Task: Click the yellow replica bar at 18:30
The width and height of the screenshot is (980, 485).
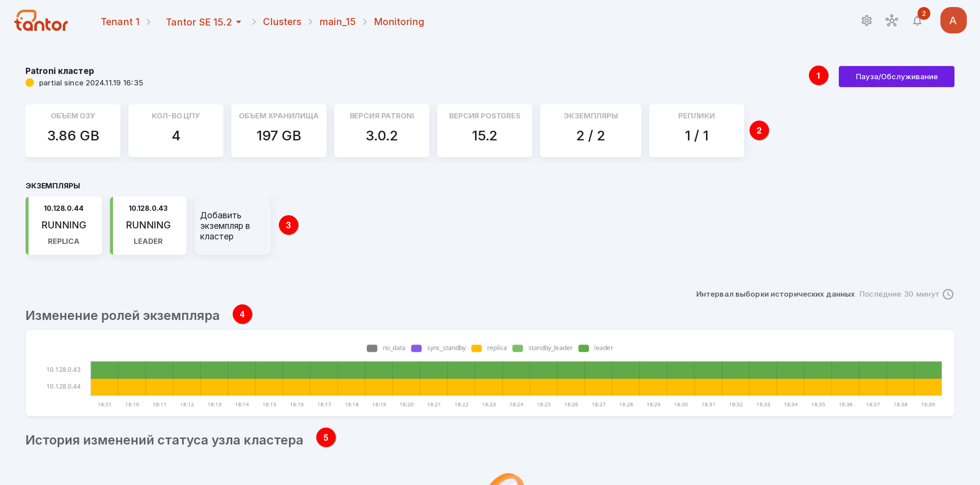Action: tap(681, 387)
